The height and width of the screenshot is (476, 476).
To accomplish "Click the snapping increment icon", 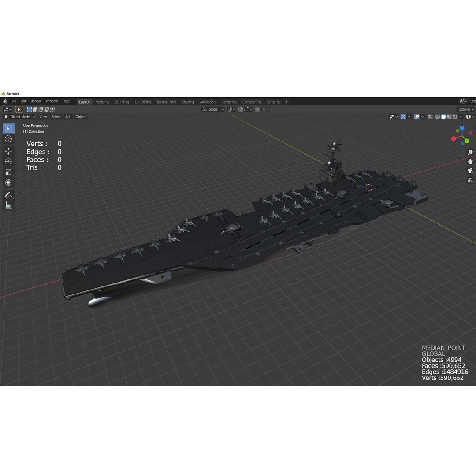I will pos(247,109).
